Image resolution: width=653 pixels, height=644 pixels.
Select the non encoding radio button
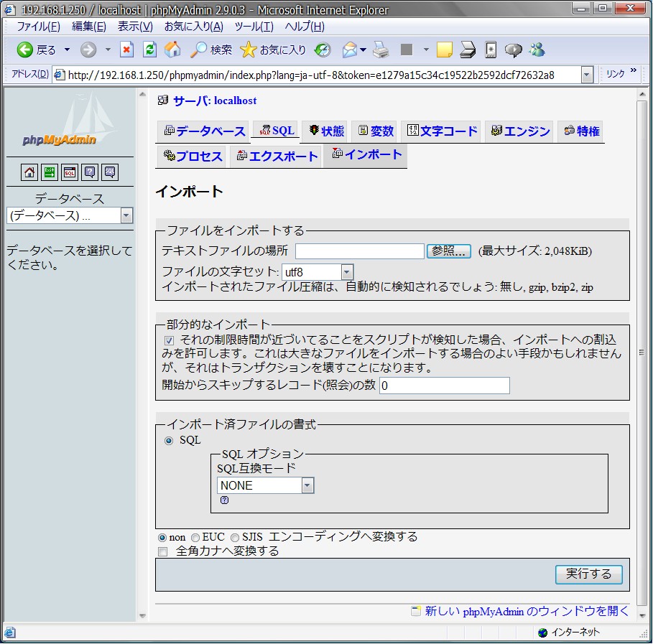pyautogui.click(x=162, y=538)
